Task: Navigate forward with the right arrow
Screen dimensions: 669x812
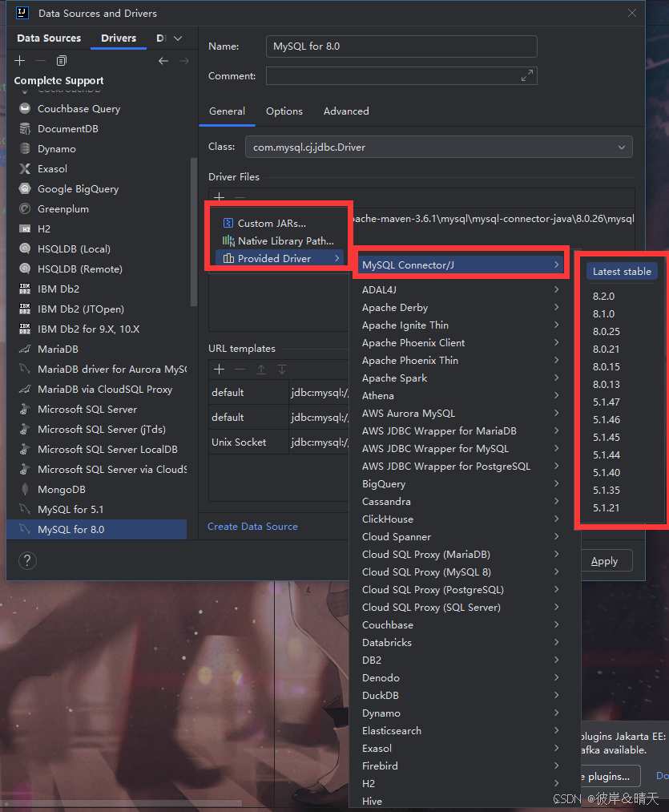Action: [183, 61]
